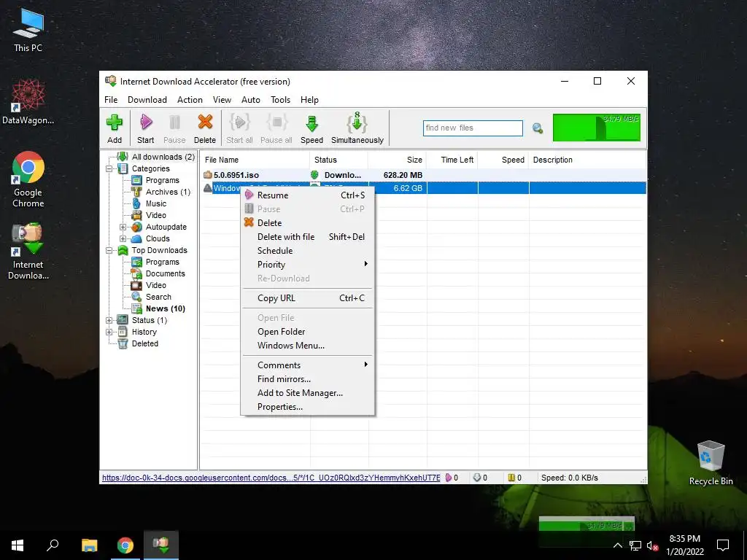Sort by the Time Left column header
Screen dimensions: 747x560
tap(452, 160)
